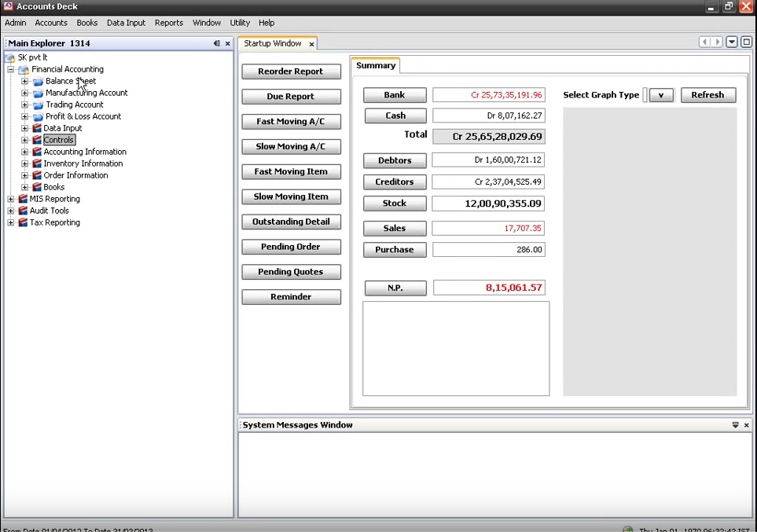Click the Reorder Report button
The width and height of the screenshot is (757, 532).
click(x=291, y=72)
